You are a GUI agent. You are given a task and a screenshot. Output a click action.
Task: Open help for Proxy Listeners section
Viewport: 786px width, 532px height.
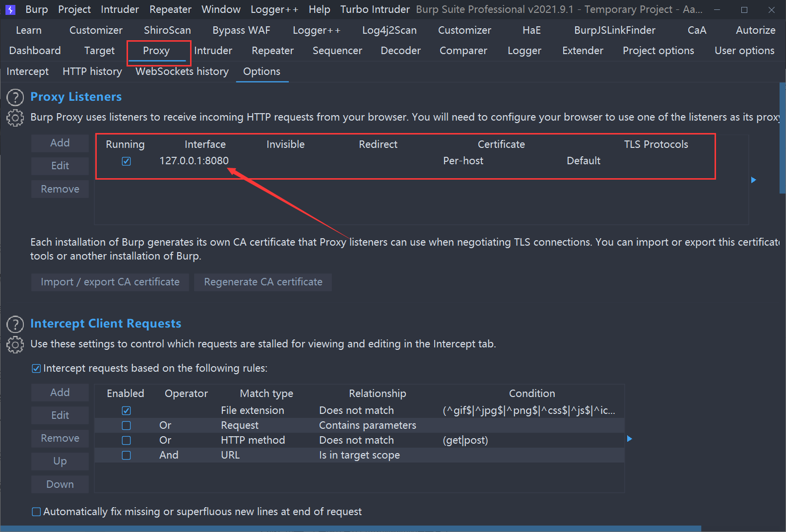tap(15, 97)
